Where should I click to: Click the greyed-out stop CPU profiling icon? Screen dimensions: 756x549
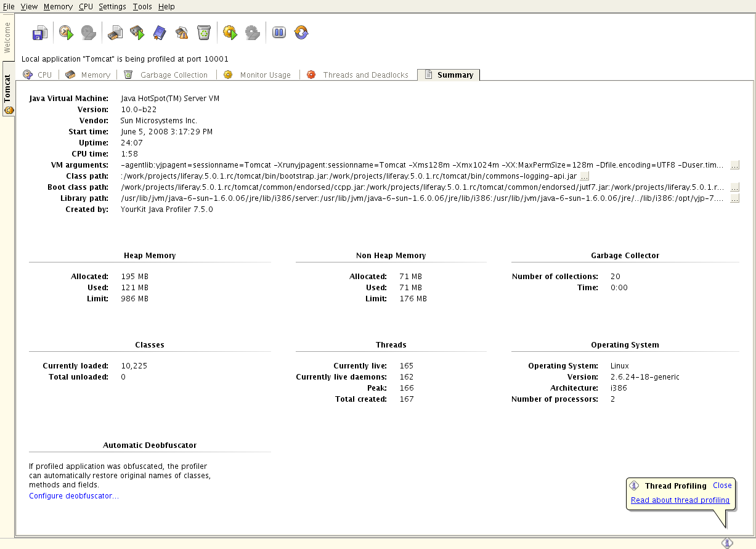[89, 33]
